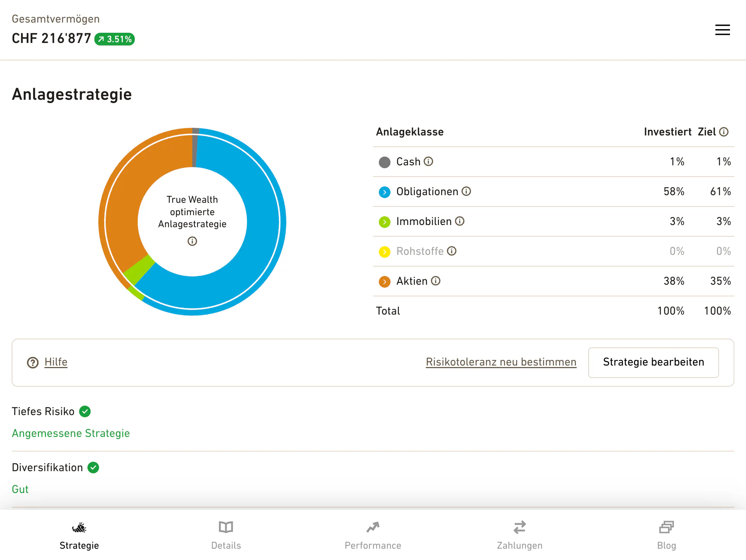This screenshot has height=560, width=746.
Task: Expand Aktien with the orange chevron
Action: click(385, 281)
